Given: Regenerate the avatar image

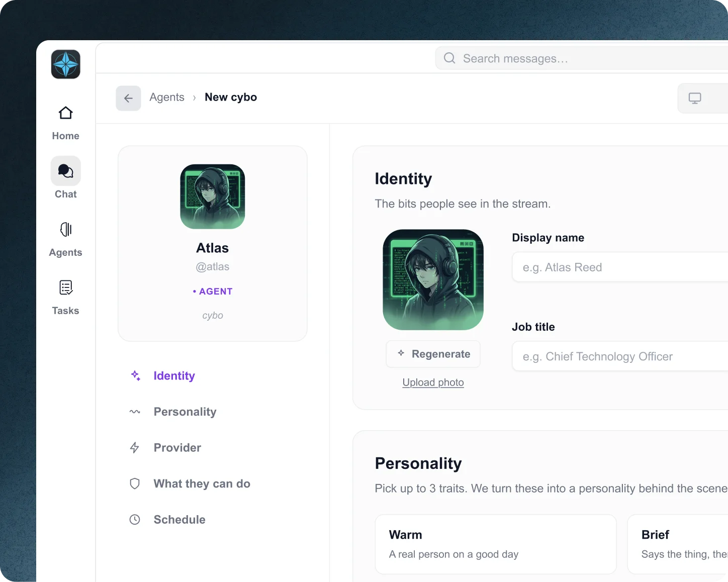Looking at the screenshot, I should pos(433,354).
